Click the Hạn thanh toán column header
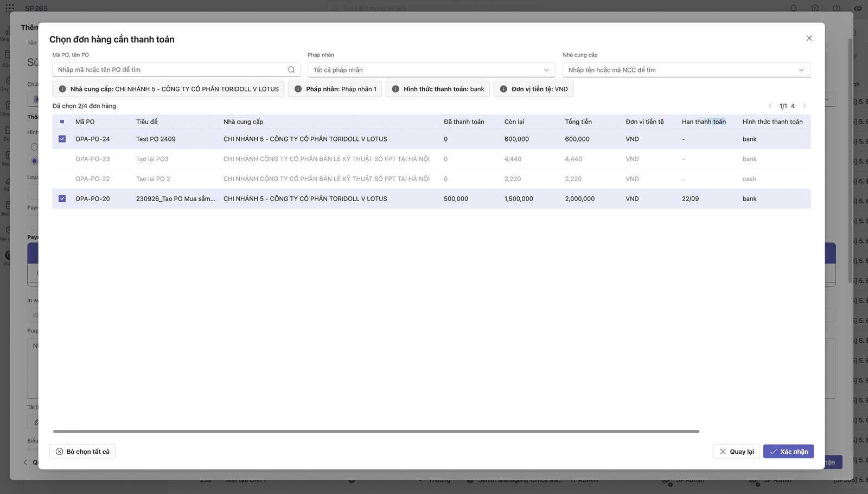This screenshot has width=868, height=494. pyautogui.click(x=704, y=122)
